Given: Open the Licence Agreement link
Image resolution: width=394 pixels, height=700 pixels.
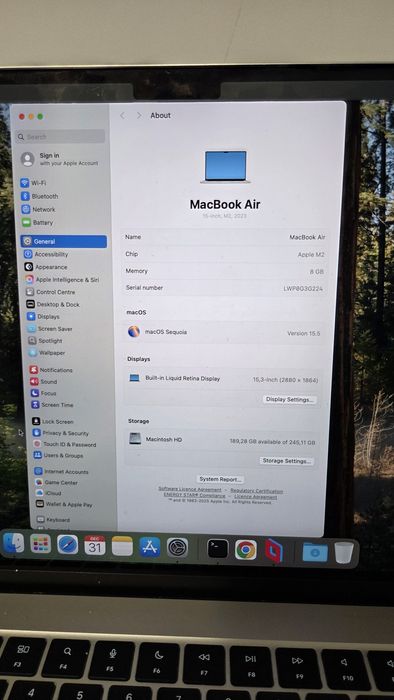Looking at the screenshot, I should pyautogui.click(x=256, y=496).
